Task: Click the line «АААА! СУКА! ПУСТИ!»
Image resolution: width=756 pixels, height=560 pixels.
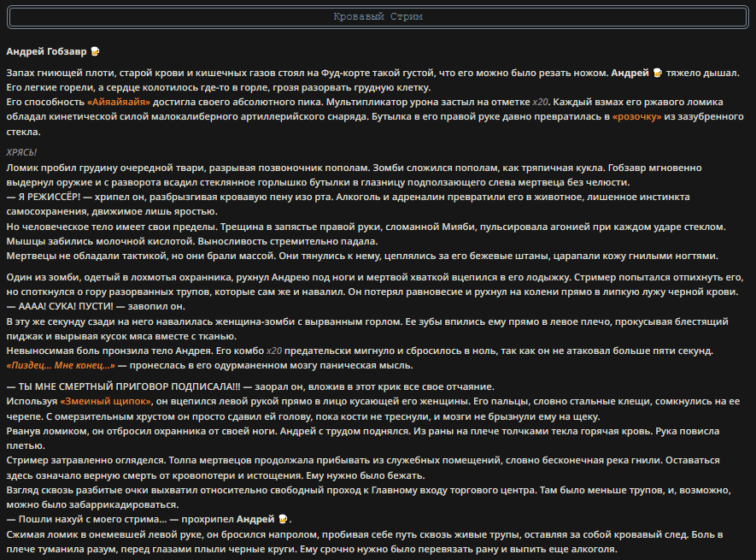Action: (x=66, y=307)
